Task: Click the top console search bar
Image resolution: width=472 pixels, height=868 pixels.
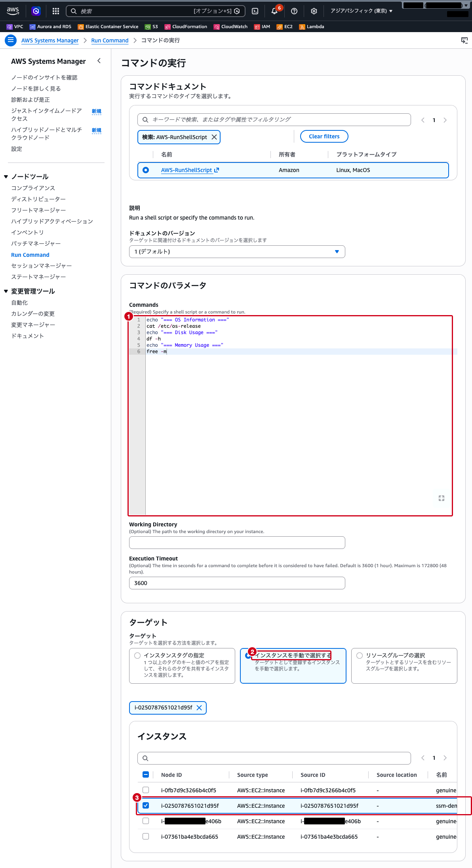Action: click(156, 11)
